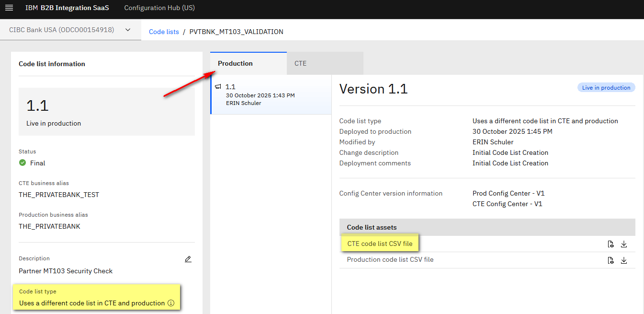Click the PVTBNK_MT103_VALIDATION breadcrumb text
644x314 pixels.
236,32
